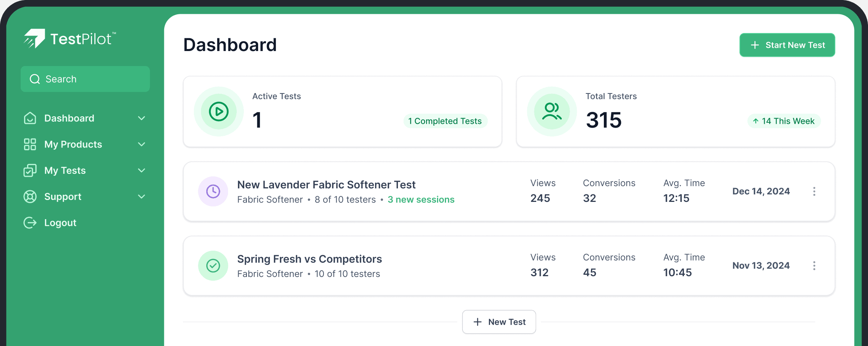Expand the My Tests section
Image resolution: width=868 pixels, height=346 pixels.
(x=142, y=170)
